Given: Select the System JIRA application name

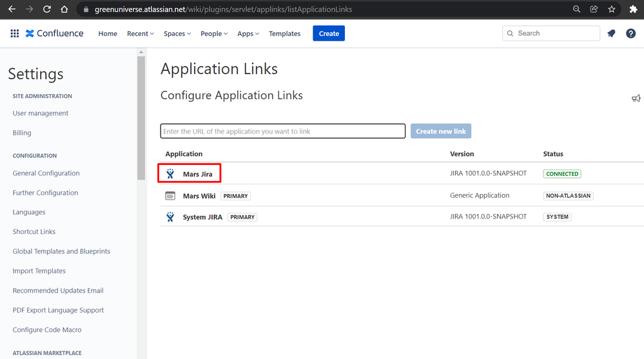Looking at the screenshot, I should (x=202, y=217).
